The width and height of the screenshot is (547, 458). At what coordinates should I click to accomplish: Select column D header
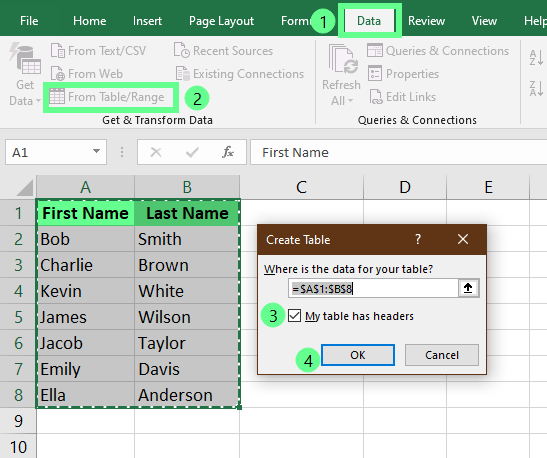[405, 187]
